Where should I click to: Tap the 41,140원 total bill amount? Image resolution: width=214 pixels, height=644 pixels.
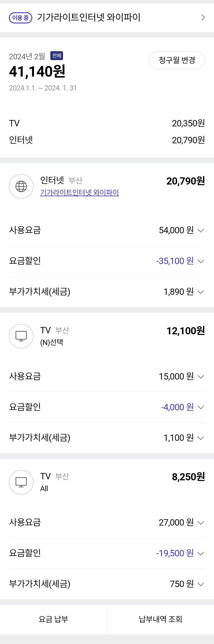pos(37,71)
